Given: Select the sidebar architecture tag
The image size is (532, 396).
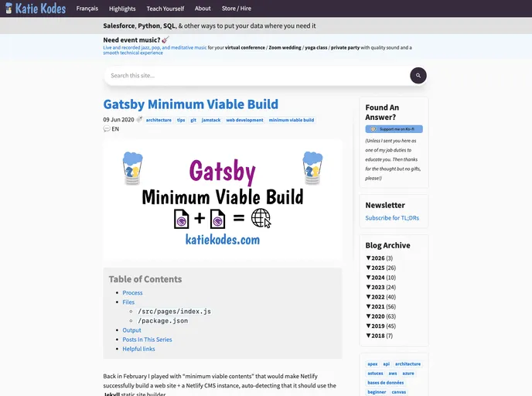Looking at the screenshot, I should click(408, 364).
